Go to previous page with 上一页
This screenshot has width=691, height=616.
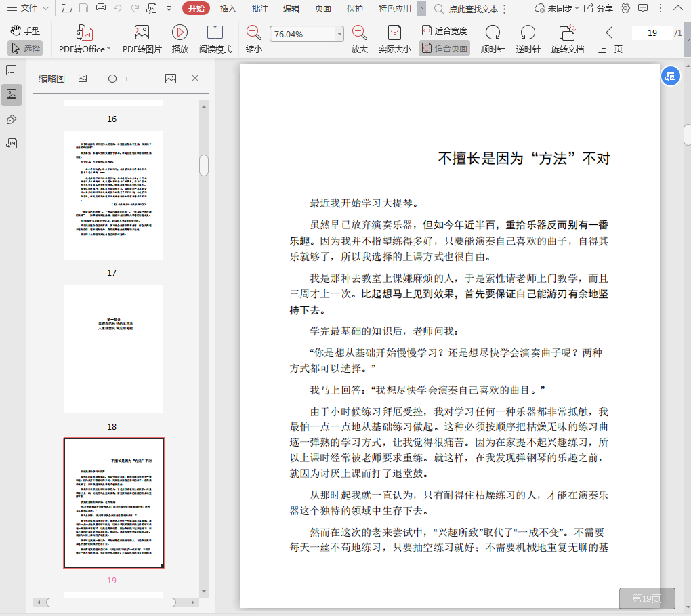click(610, 39)
